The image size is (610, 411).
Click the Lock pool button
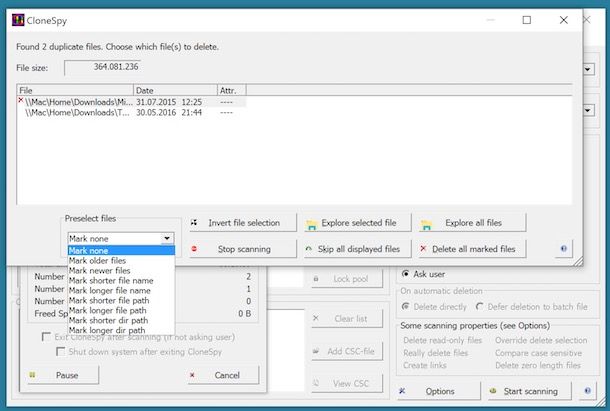(x=347, y=279)
